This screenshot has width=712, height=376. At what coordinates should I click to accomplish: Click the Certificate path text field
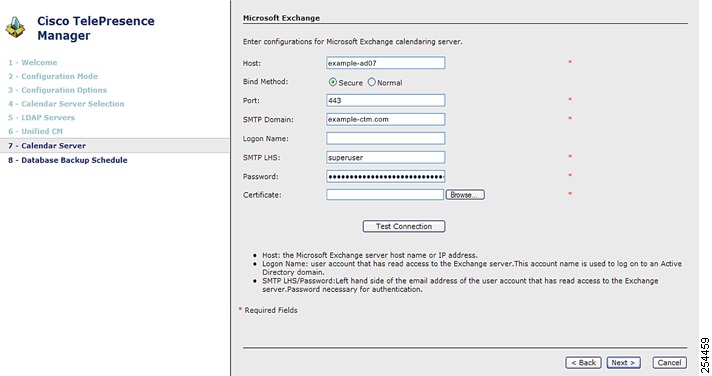click(385, 195)
